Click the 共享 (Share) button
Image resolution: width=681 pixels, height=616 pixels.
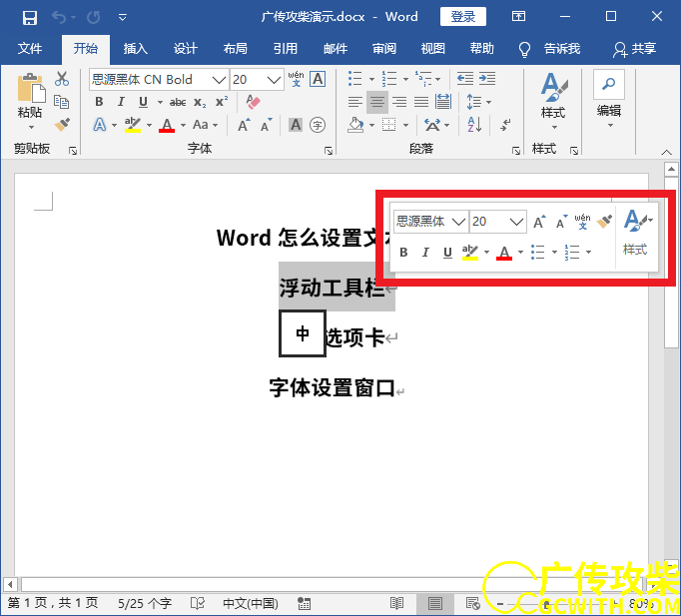634,49
